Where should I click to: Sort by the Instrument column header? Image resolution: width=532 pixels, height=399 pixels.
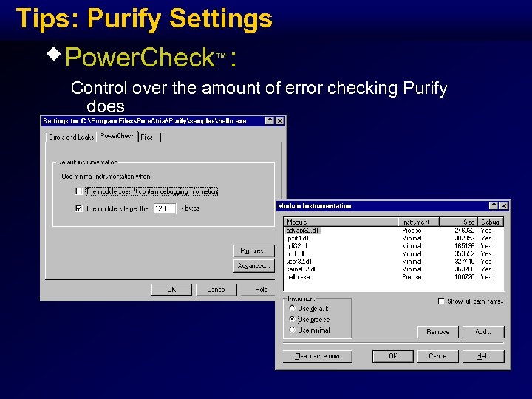click(419, 222)
